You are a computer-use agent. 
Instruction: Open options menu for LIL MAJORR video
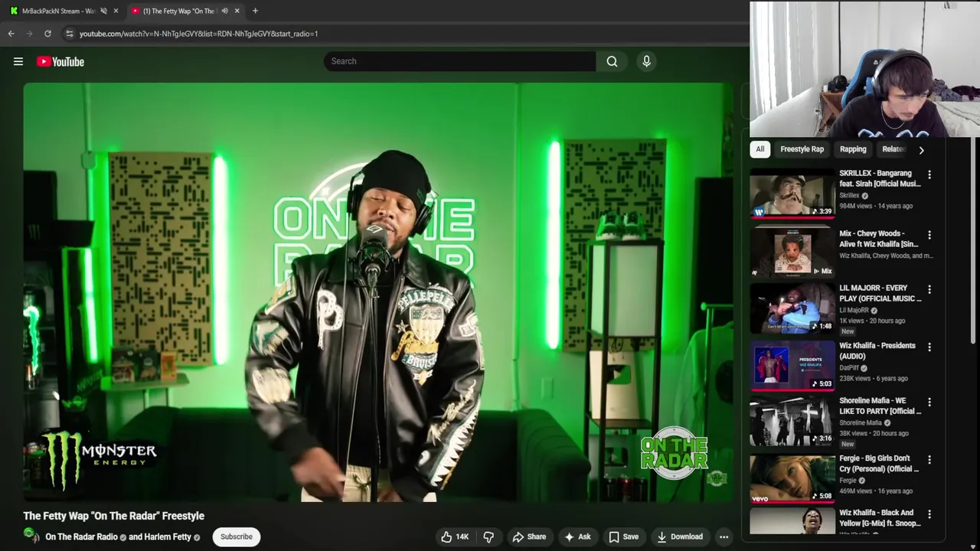point(929,289)
